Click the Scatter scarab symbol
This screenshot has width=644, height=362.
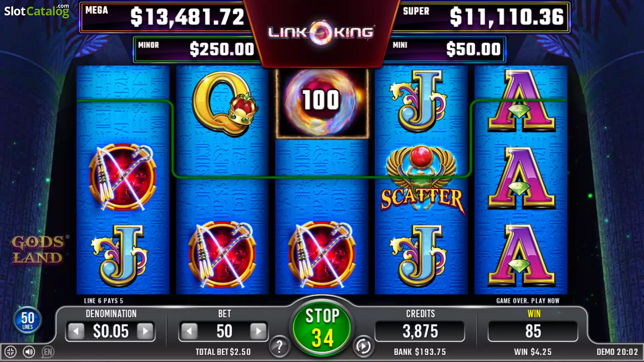[x=421, y=179]
